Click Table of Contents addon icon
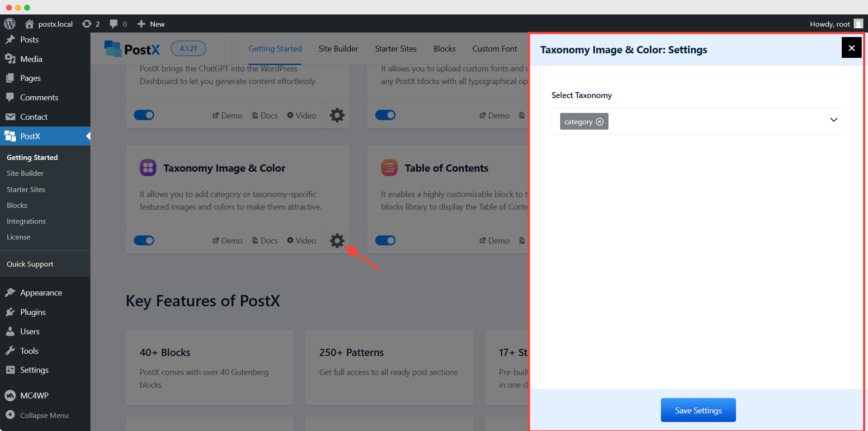Viewport: 868px width, 431px height. [x=390, y=168]
